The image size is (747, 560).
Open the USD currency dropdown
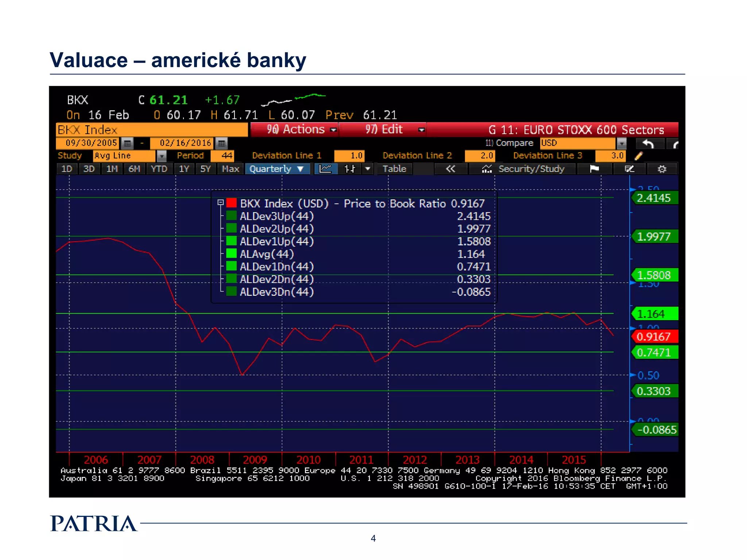(622, 143)
